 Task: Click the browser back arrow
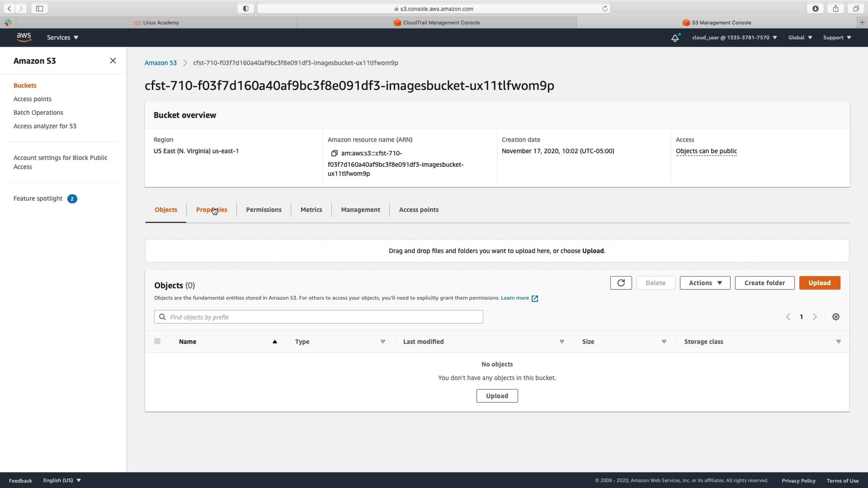[9, 8]
